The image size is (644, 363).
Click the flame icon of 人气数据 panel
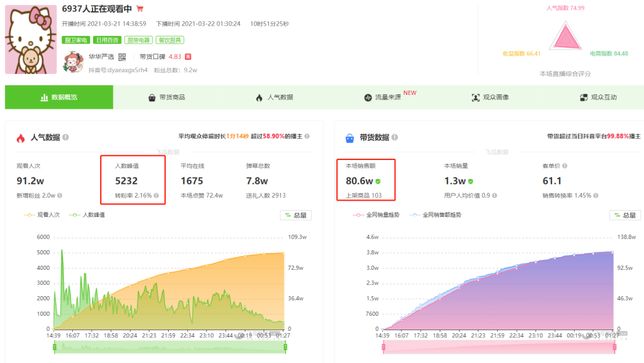coord(20,138)
